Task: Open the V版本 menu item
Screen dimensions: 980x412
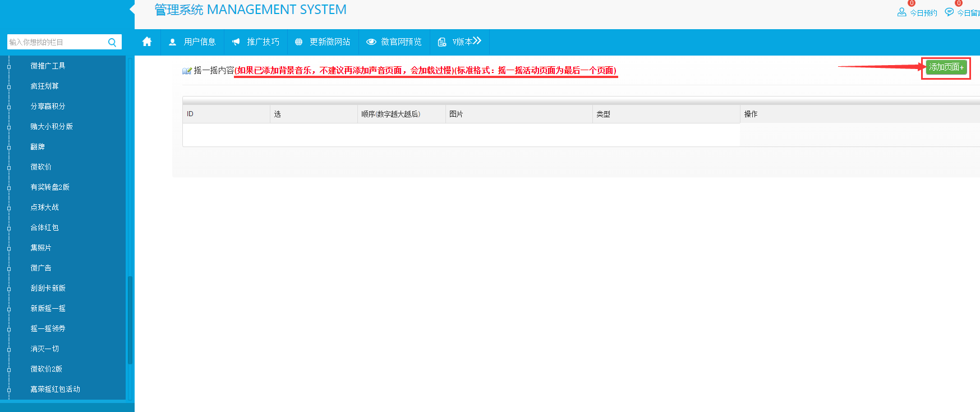Action: pyautogui.click(x=462, y=42)
